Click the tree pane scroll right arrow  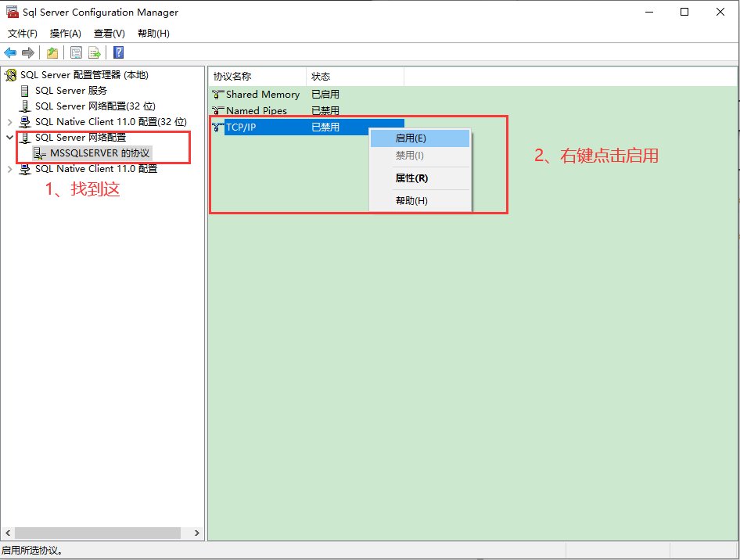[x=197, y=533]
